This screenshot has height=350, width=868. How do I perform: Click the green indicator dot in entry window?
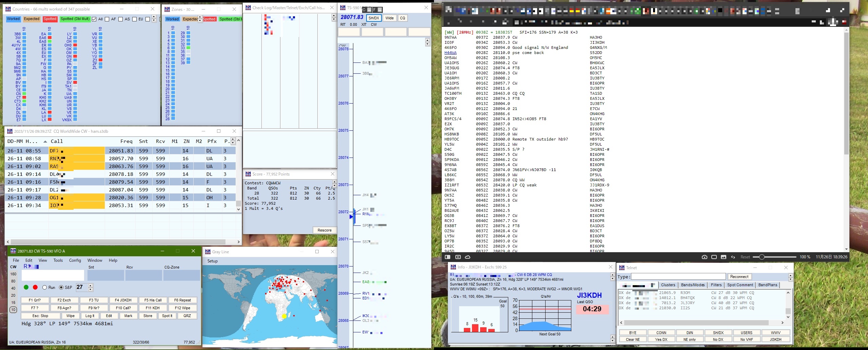26,287
